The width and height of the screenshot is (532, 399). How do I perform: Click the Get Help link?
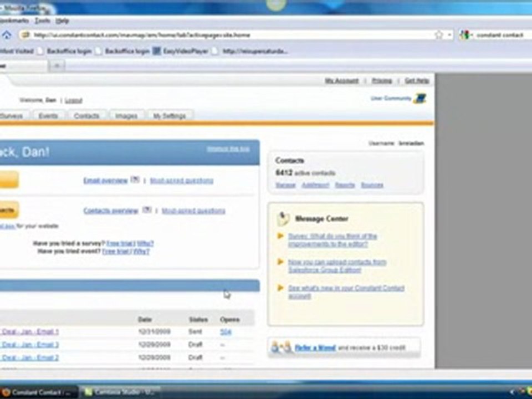point(417,81)
